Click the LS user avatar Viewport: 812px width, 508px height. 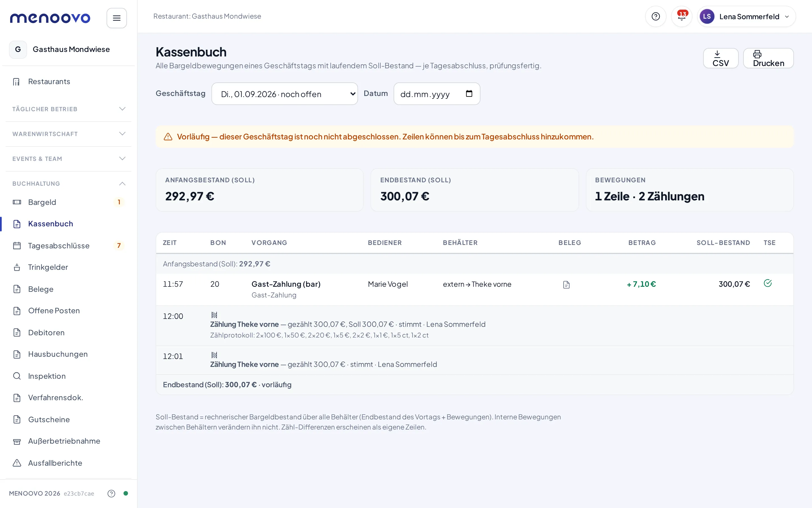coord(707,16)
